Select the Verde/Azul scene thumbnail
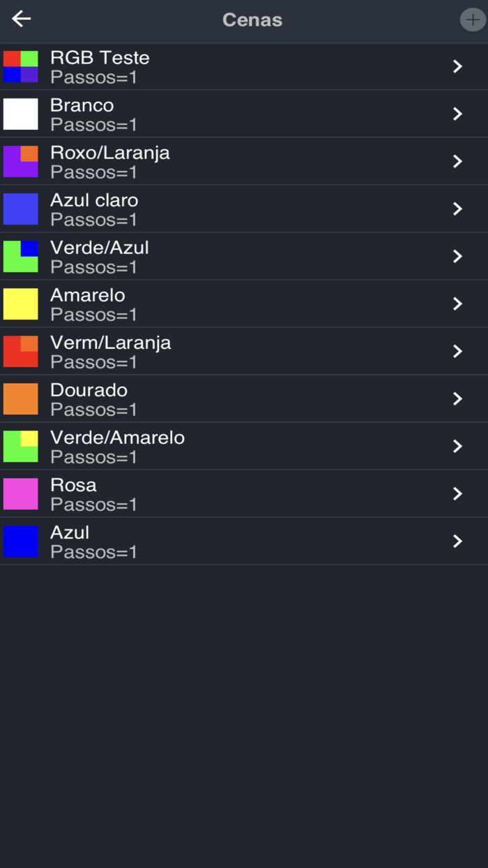This screenshot has width=488, height=868. pyautogui.click(x=20, y=256)
